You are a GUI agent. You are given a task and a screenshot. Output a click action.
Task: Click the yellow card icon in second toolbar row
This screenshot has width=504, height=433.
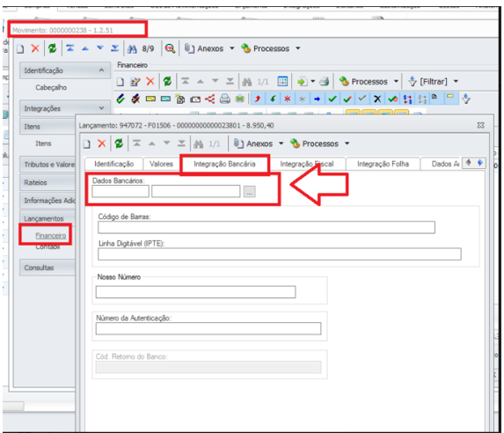pyautogui.click(x=150, y=99)
